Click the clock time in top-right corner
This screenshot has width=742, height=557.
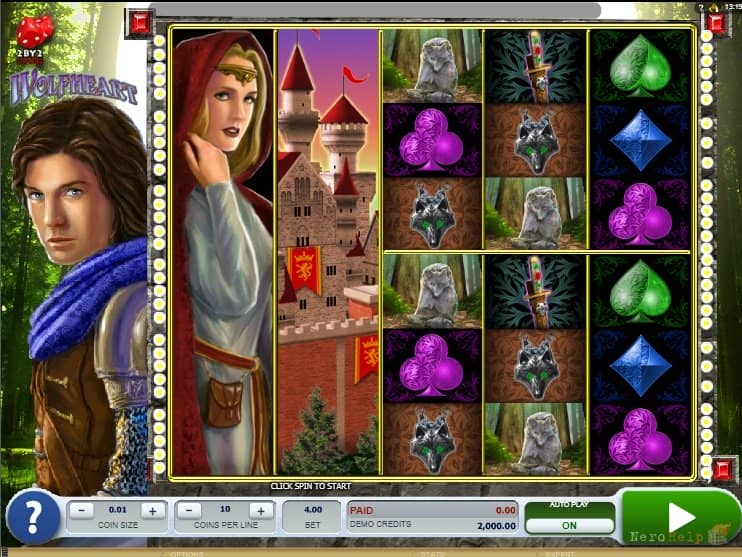pos(733,7)
